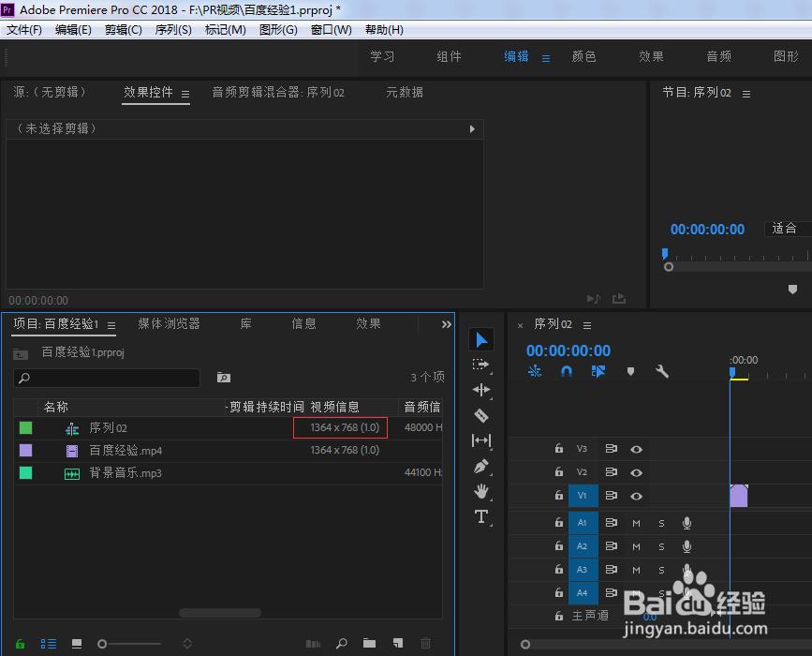
Task: Create a new bin folder
Action: click(369, 644)
